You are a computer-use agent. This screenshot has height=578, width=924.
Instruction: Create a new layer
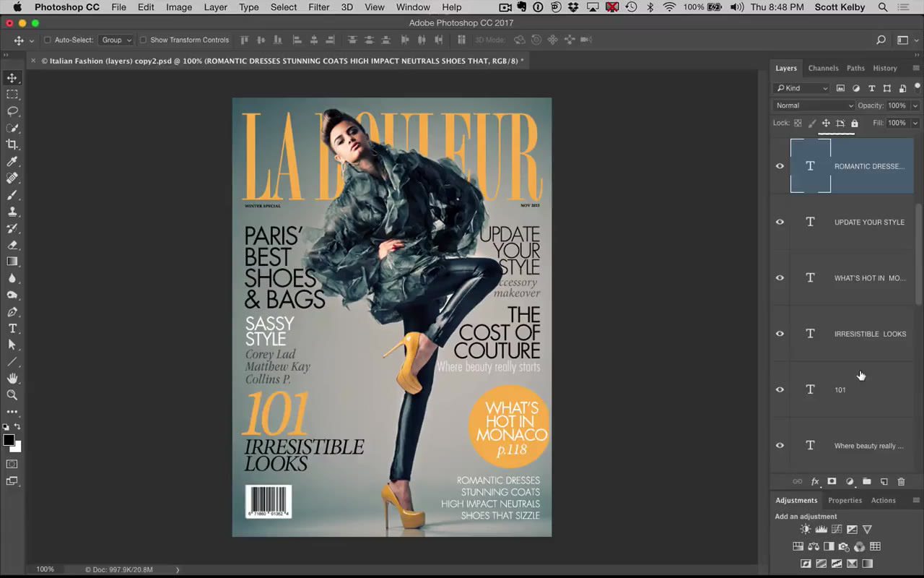tap(884, 481)
